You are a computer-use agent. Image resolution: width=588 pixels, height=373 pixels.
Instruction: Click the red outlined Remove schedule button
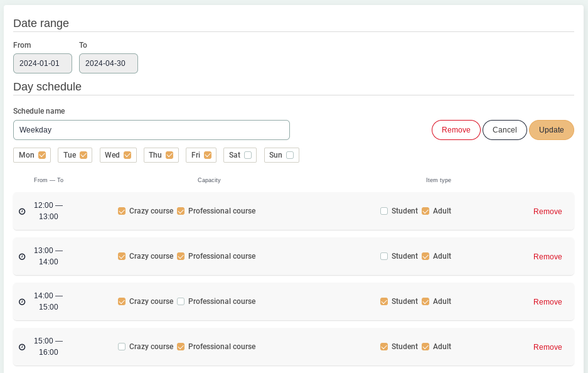[x=456, y=130]
